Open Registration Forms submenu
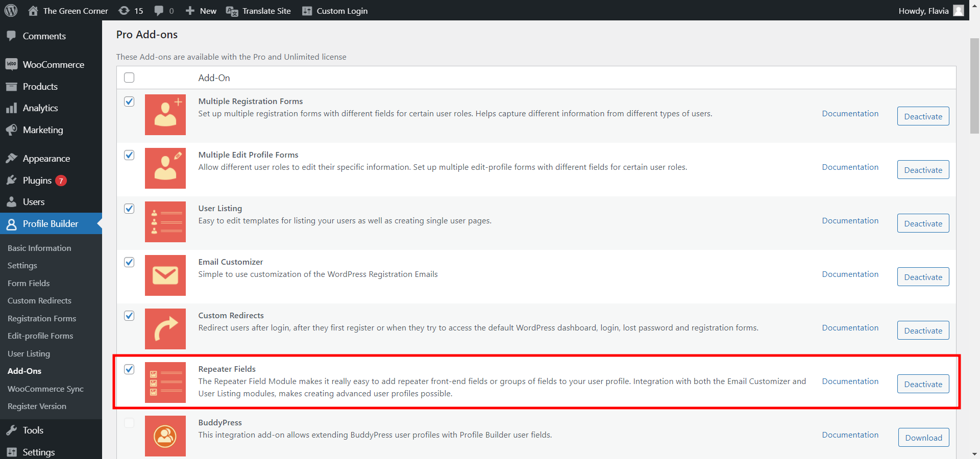 42,318
